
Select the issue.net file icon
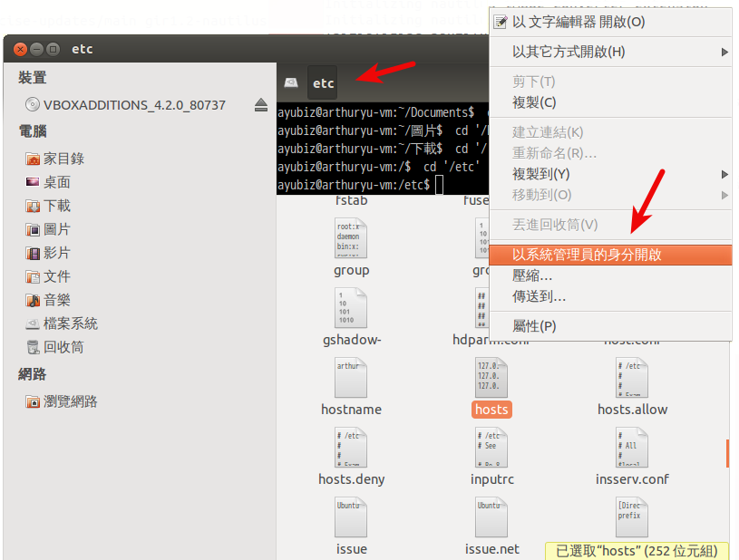[x=491, y=517]
